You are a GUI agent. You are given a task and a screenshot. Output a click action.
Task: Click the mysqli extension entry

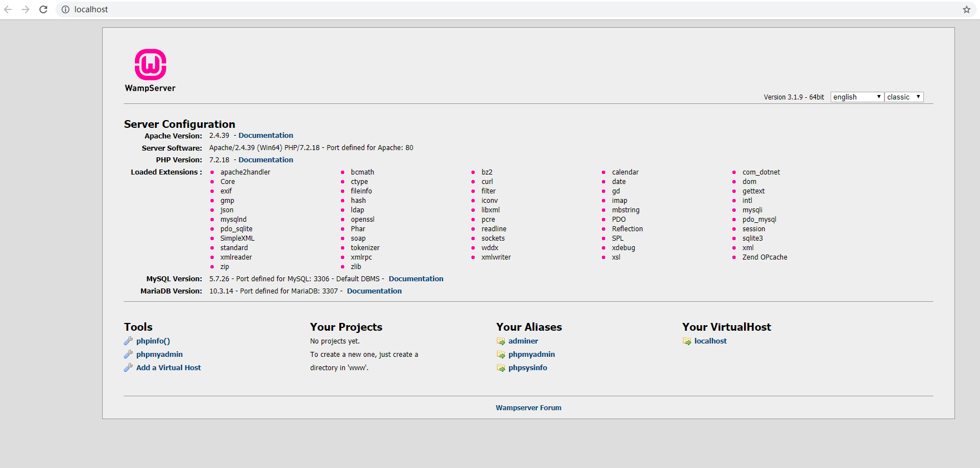pos(752,210)
